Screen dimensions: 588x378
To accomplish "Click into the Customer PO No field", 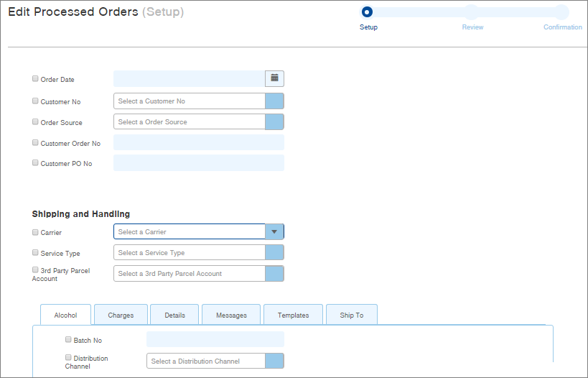I will (198, 163).
